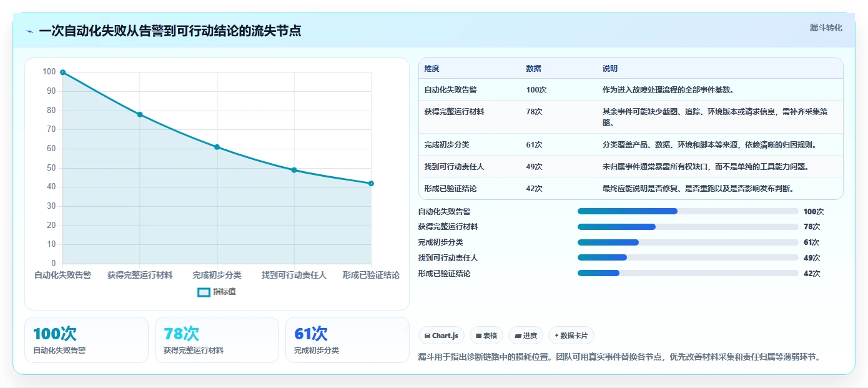Click the footer note starting 漏斗用于指出

tap(619, 357)
